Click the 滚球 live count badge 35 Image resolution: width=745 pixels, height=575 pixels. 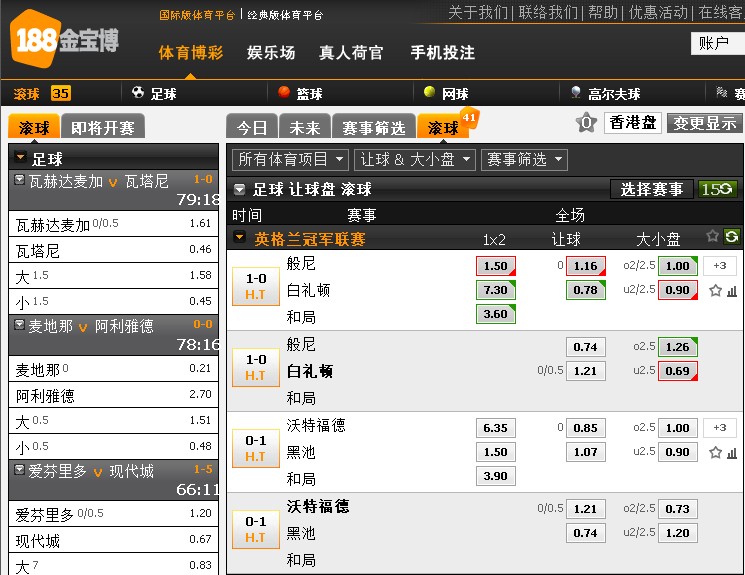pyautogui.click(x=61, y=93)
